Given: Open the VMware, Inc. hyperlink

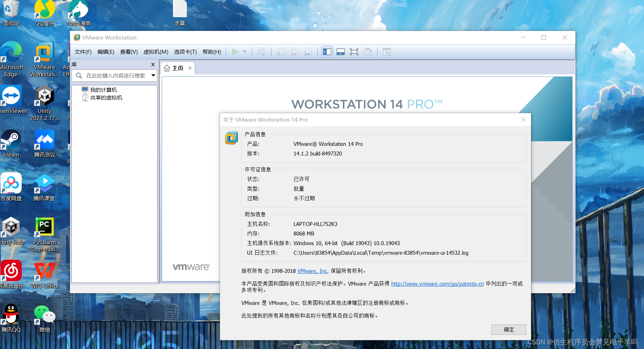Looking at the screenshot, I should [x=313, y=271].
